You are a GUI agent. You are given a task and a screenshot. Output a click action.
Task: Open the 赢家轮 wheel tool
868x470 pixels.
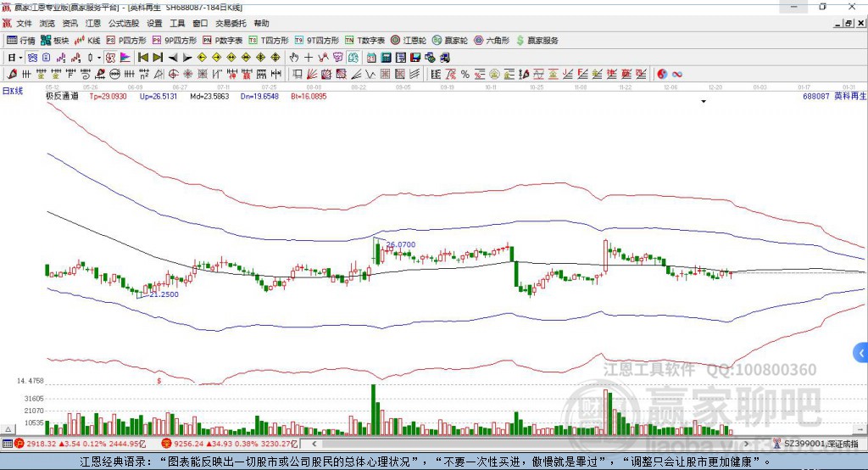tap(450, 41)
